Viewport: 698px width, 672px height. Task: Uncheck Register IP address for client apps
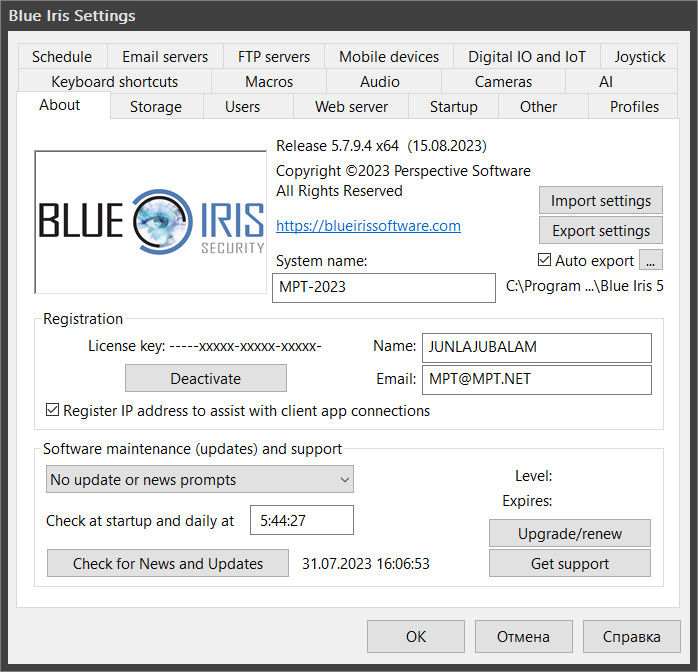tap(52, 410)
